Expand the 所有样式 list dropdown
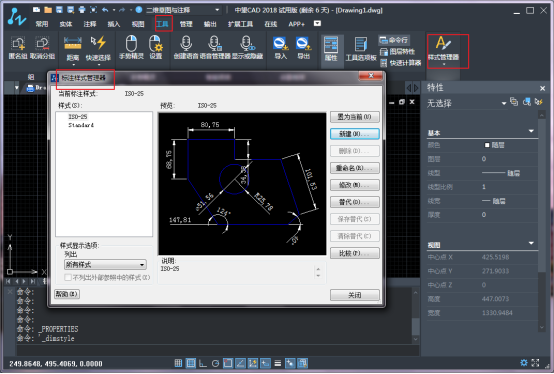 pos(105,265)
